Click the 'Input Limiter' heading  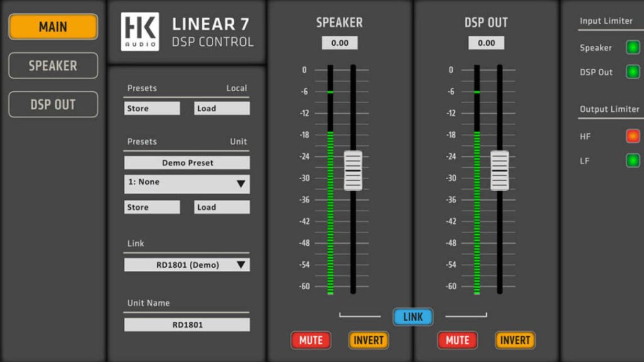tap(606, 21)
